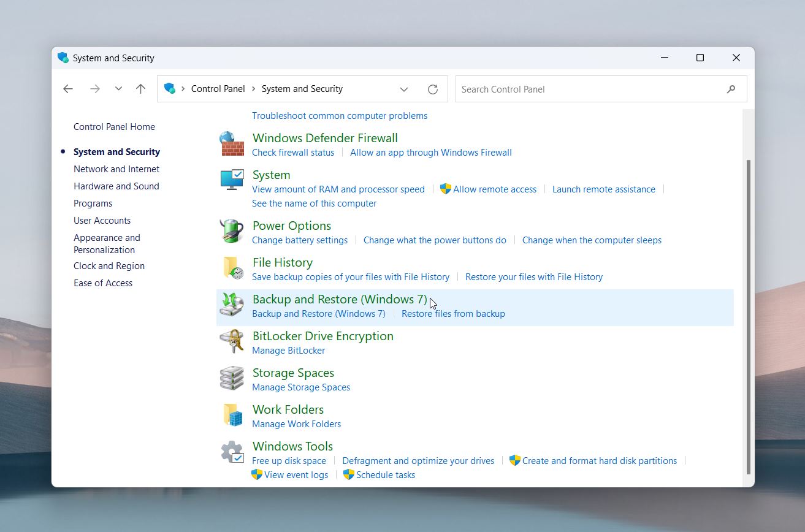Click Launch remote assistance
Image resolution: width=805 pixels, height=532 pixels.
[604, 189]
